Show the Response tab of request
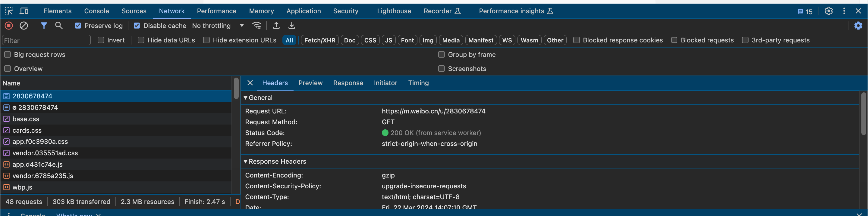This screenshot has width=868, height=216. coord(348,83)
